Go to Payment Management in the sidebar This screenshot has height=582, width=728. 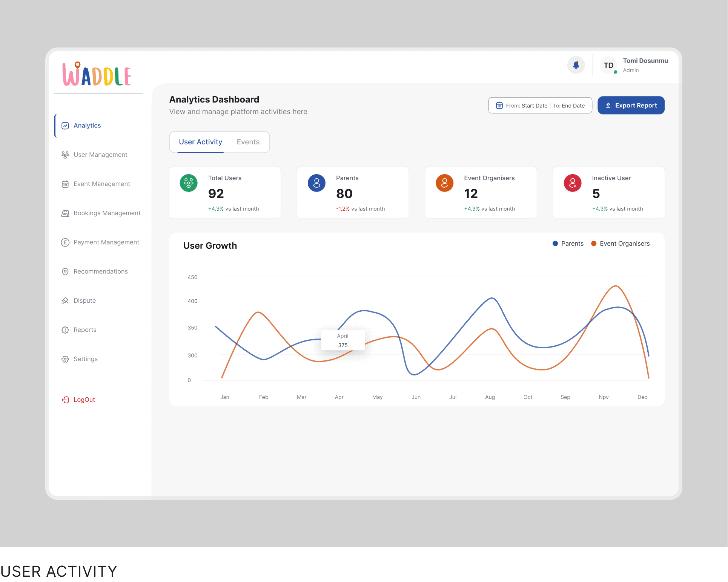(106, 242)
